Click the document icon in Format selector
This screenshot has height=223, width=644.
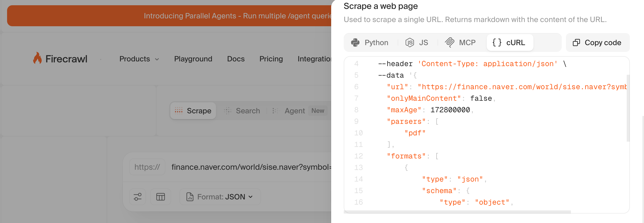190,197
